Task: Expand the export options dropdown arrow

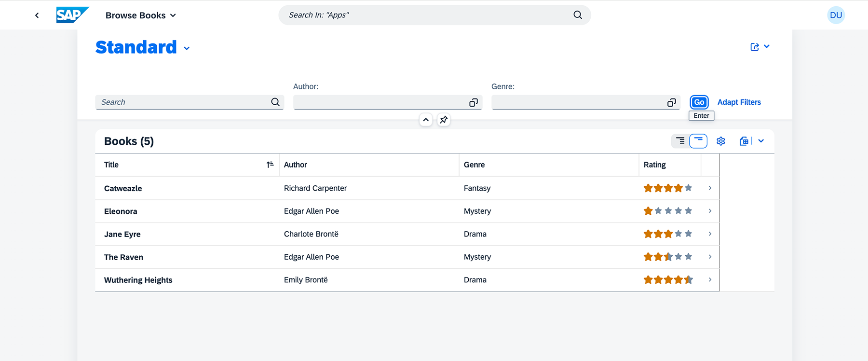Action: coord(761,141)
